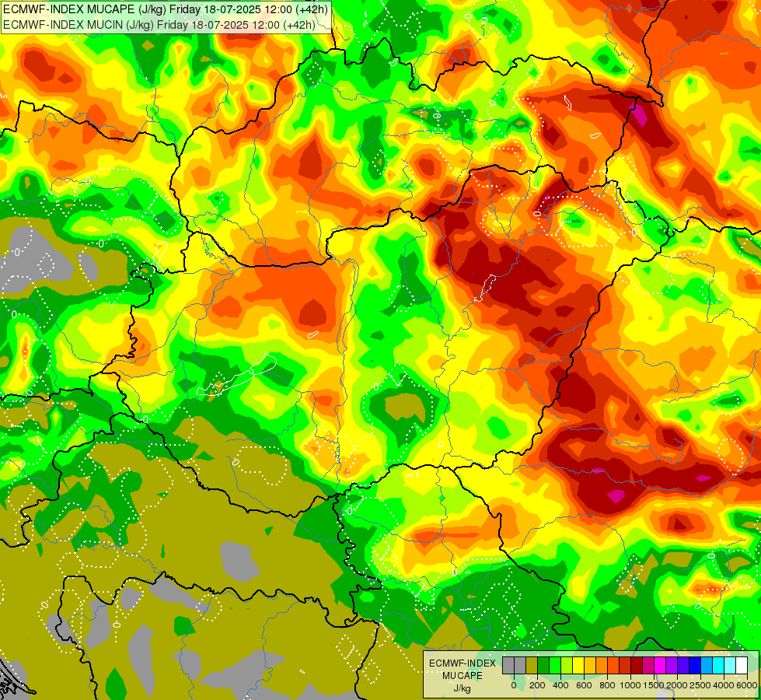Click the J/kg unit label in legend

pyautogui.click(x=462, y=688)
